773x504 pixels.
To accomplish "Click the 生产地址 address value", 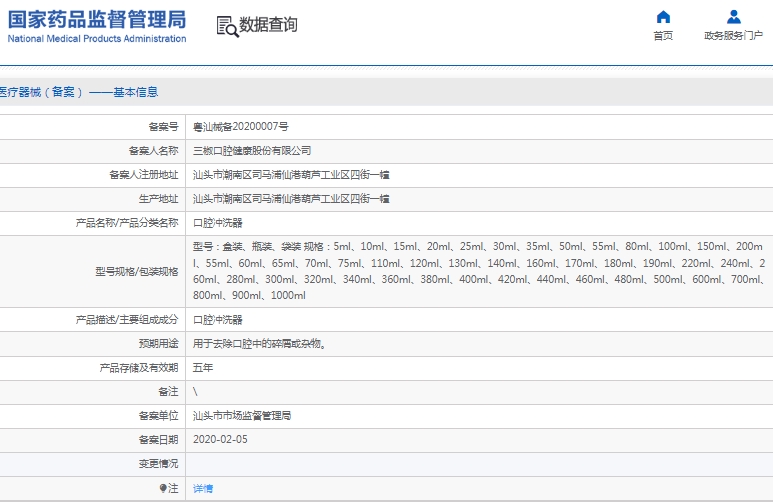I will [291, 199].
